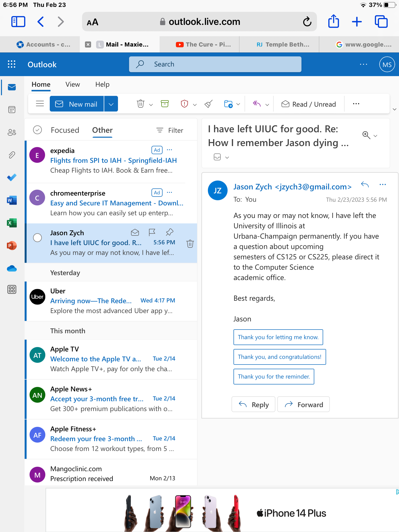The image size is (399, 532).
Task: Switch to The Cure browser tab
Action: (x=199, y=44)
